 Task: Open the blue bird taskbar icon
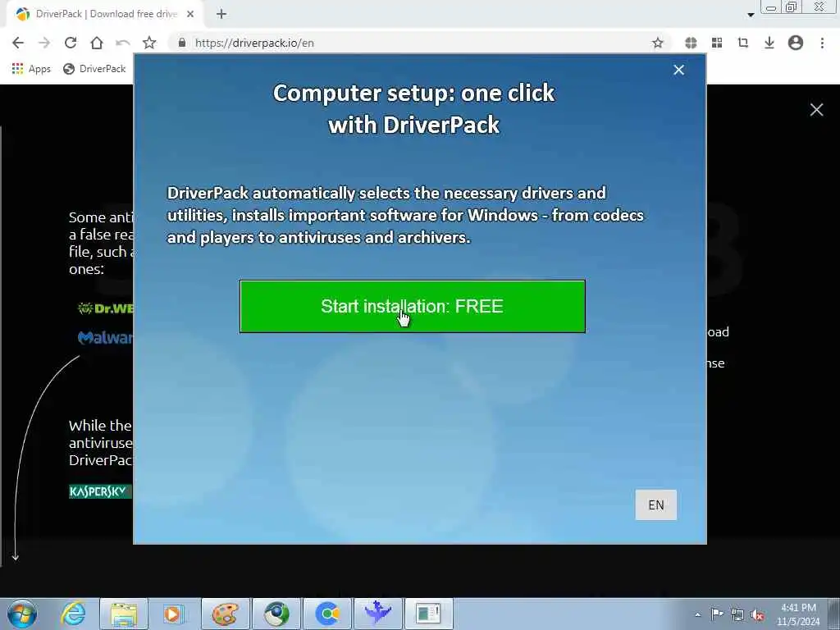tap(377, 614)
